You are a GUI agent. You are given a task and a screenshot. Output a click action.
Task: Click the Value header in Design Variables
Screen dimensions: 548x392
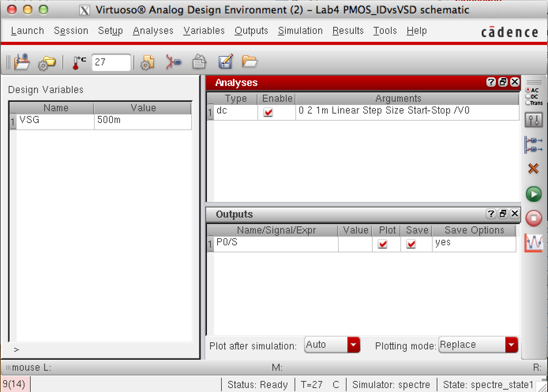143,108
